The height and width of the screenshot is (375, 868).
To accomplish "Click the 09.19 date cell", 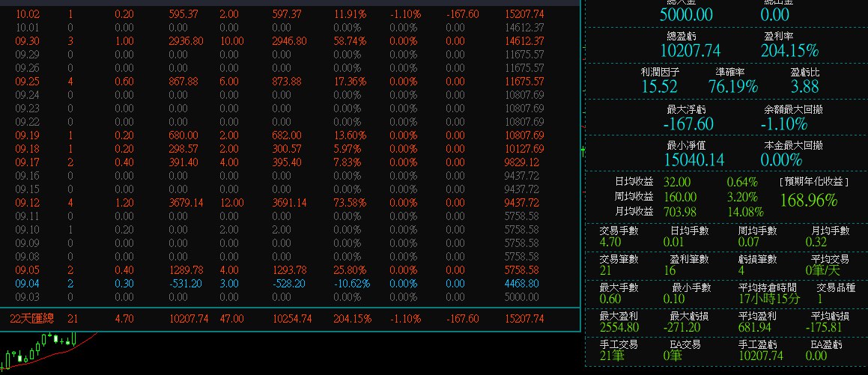I will pos(27,135).
